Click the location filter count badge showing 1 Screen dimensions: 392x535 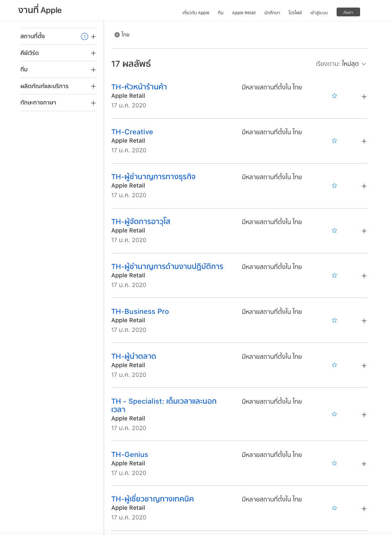click(84, 36)
